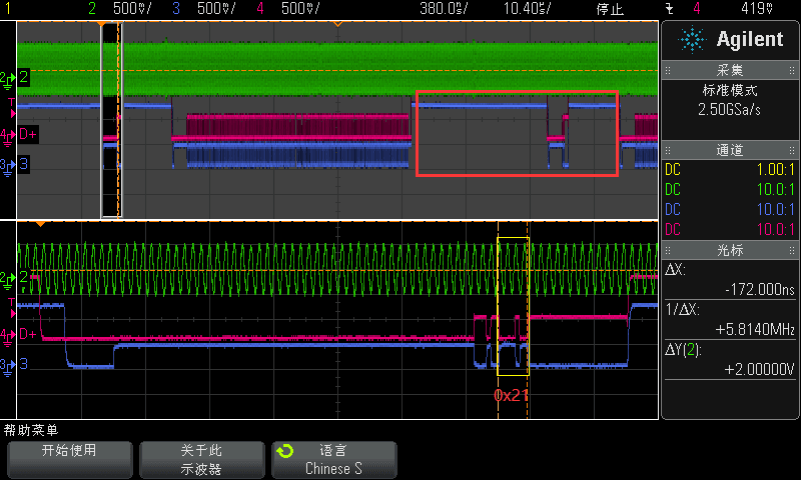The width and height of the screenshot is (801, 480).
Task: Open the 通道 channel panel header
Action: pos(730,150)
